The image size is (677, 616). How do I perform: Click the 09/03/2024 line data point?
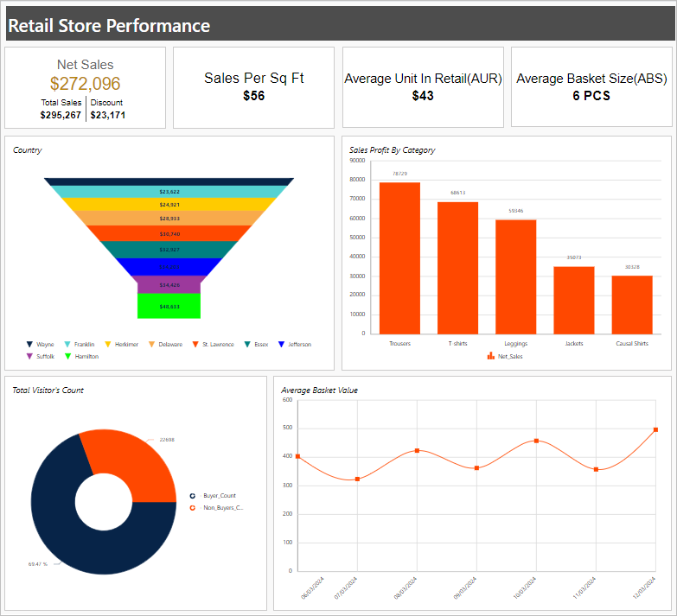pos(476,468)
